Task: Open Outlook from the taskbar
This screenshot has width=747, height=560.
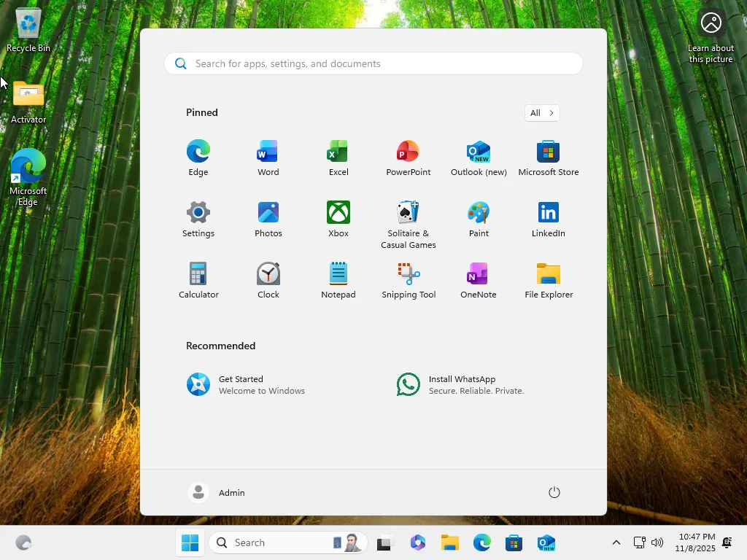Action: pyautogui.click(x=546, y=542)
